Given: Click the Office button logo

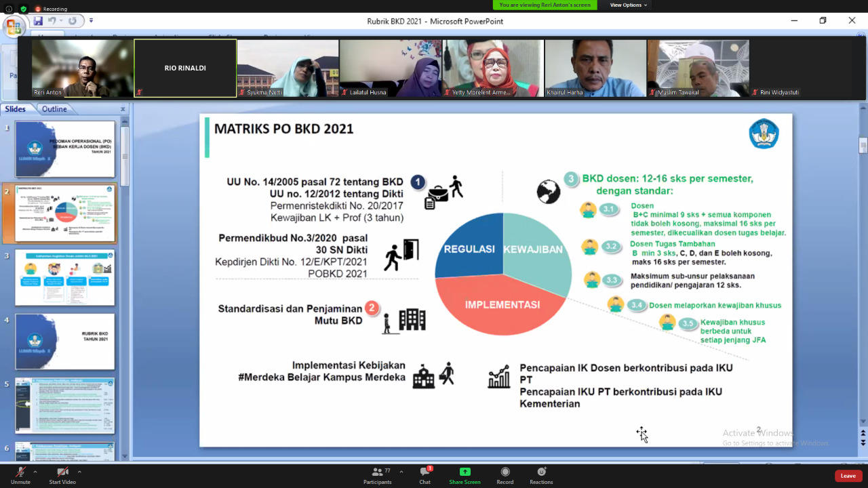Looking at the screenshot, I should (13, 26).
